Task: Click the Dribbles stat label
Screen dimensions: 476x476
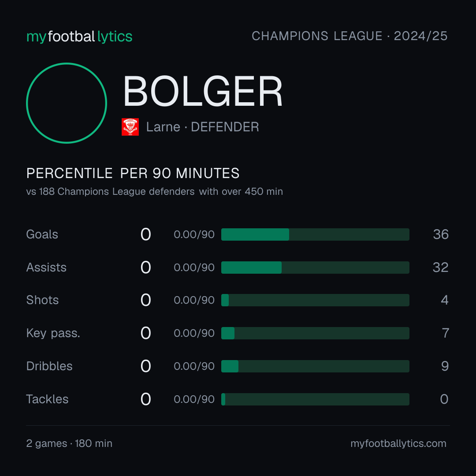Action: pos(49,366)
